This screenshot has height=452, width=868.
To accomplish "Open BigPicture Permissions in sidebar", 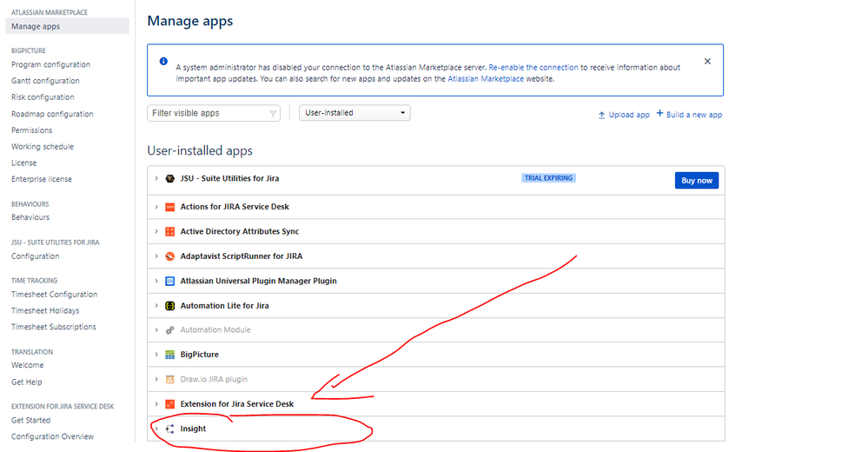I will [x=31, y=130].
